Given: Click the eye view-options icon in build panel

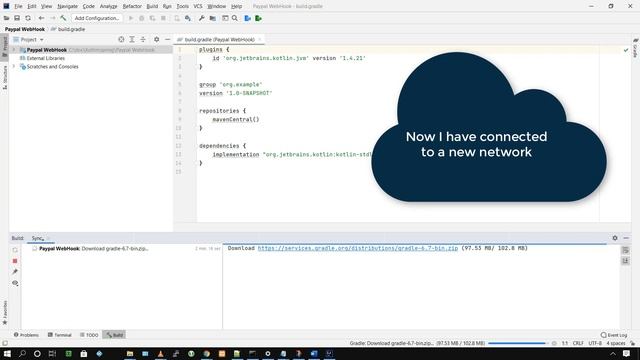Looking at the screenshot, I should coord(15,283).
